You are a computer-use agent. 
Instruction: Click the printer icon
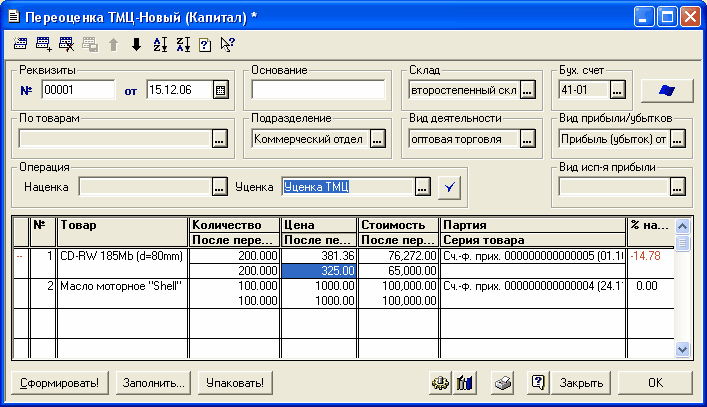click(505, 382)
